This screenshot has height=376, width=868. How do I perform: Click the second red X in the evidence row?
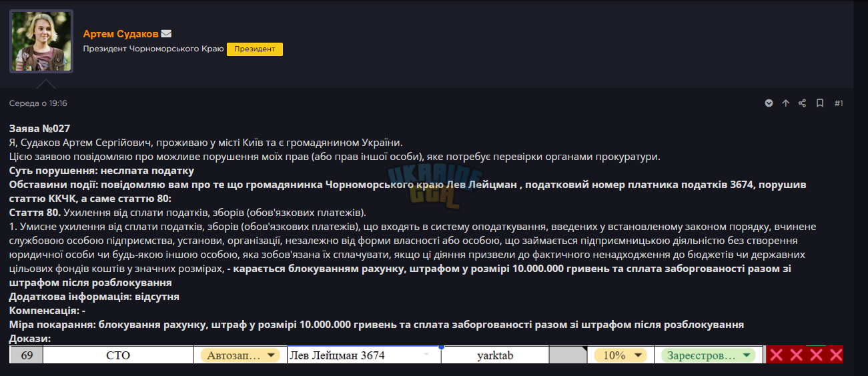click(x=796, y=355)
